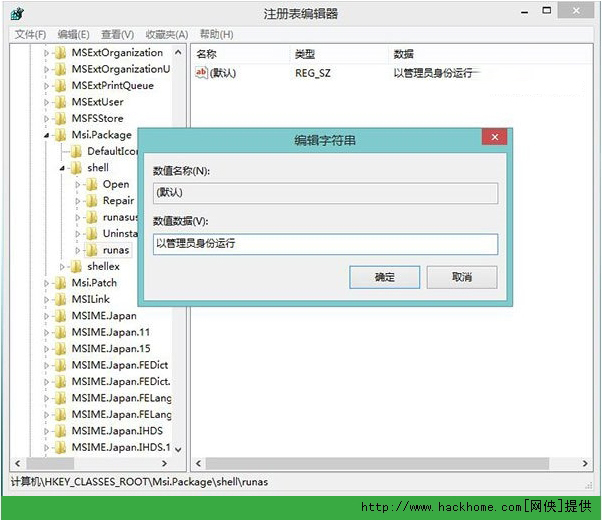Select the MSIME.Japan.15 folder icon
This screenshot has height=521, width=602.
(60, 349)
